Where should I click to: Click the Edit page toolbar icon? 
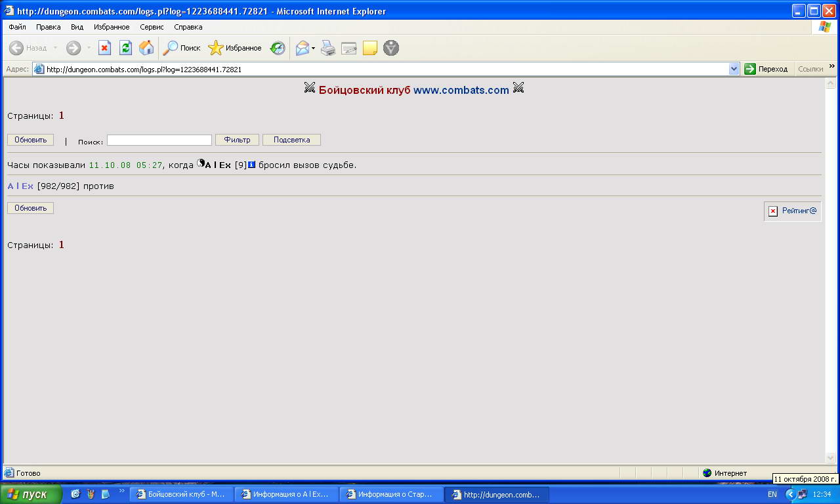pyautogui.click(x=349, y=48)
